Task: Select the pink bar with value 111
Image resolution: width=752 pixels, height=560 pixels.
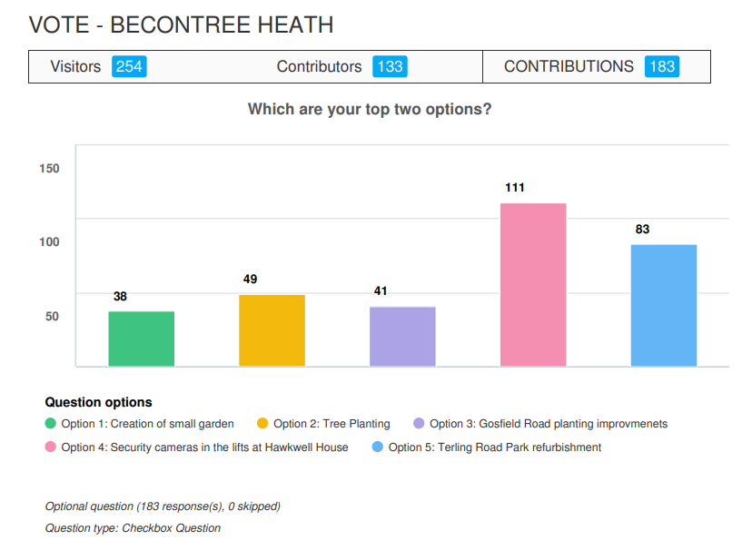Action: 533,285
